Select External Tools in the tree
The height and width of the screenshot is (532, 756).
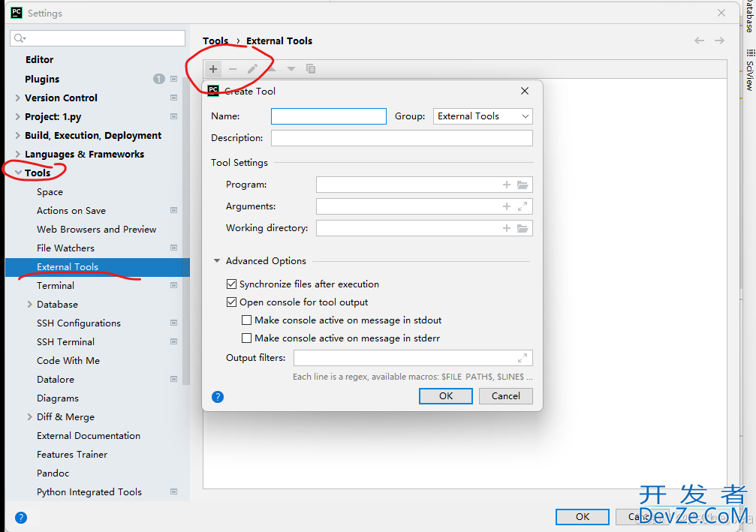[98, 267]
